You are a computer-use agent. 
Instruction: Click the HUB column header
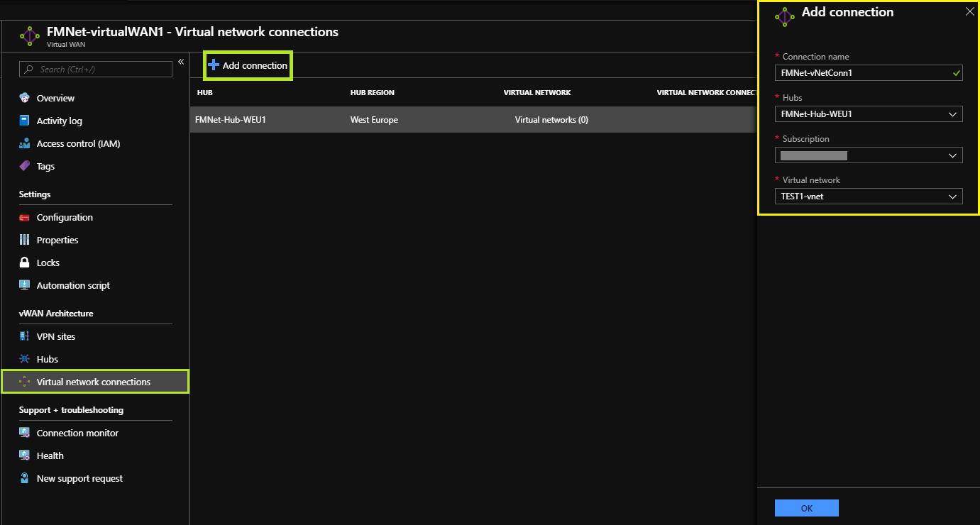[205, 93]
